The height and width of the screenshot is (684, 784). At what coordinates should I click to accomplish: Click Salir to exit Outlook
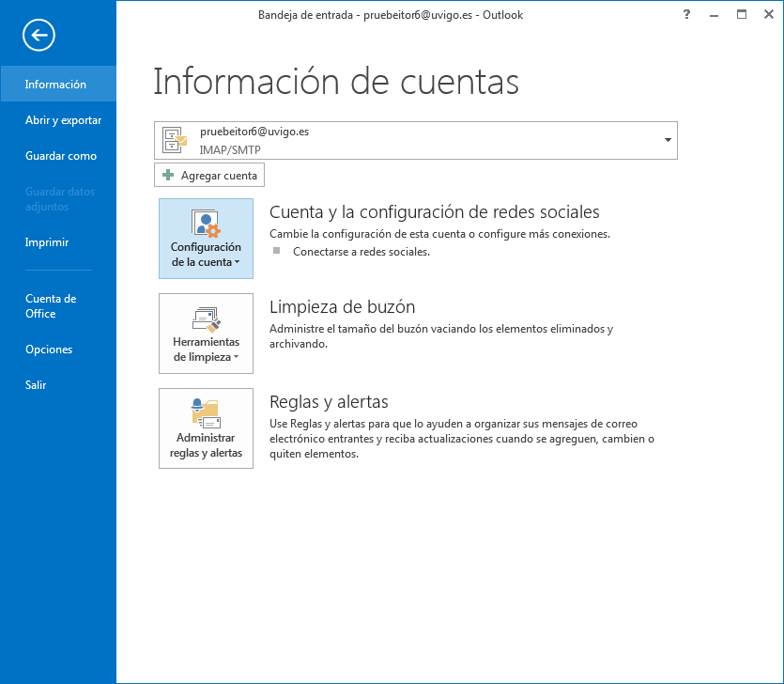tap(36, 385)
